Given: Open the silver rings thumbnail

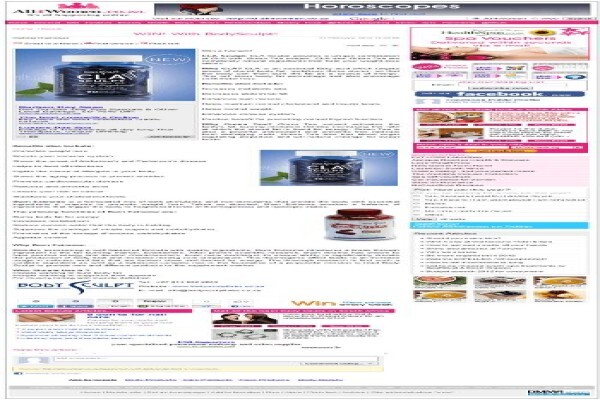Looking at the screenshot, I should (x=245, y=334).
